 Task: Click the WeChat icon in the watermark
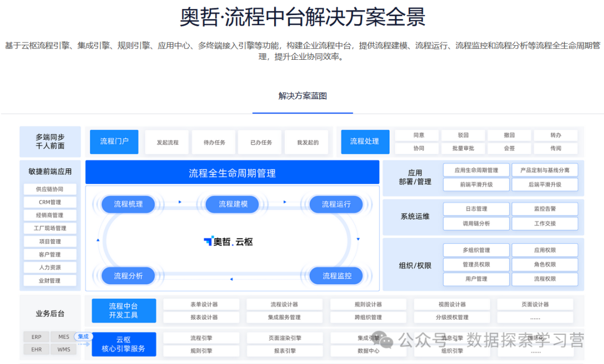tap(384, 340)
